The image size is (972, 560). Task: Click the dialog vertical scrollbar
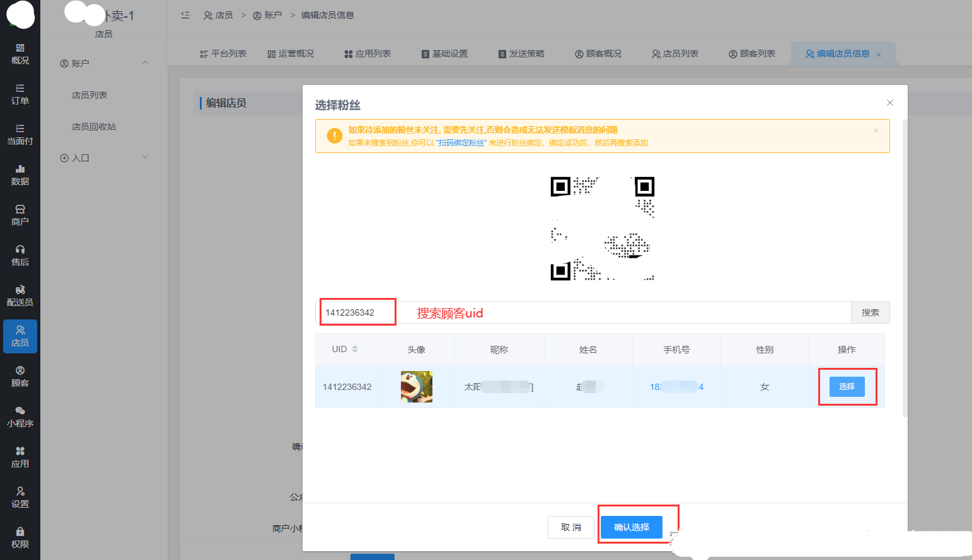click(x=905, y=268)
